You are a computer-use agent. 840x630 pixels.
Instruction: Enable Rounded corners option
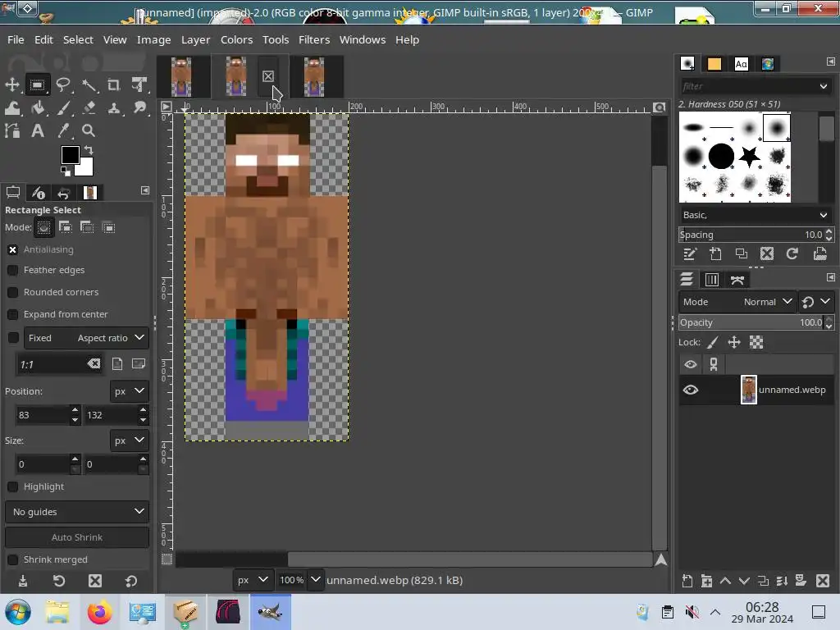click(13, 292)
